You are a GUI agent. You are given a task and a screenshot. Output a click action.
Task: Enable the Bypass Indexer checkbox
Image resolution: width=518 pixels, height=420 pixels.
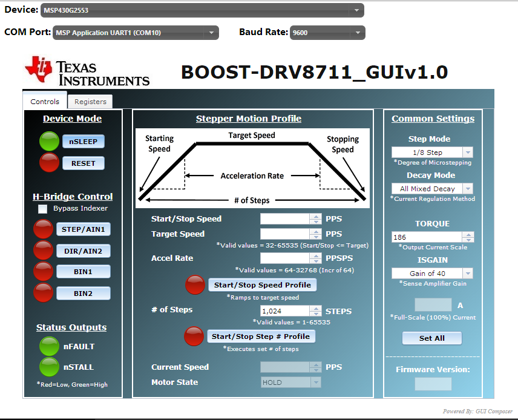click(42, 209)
